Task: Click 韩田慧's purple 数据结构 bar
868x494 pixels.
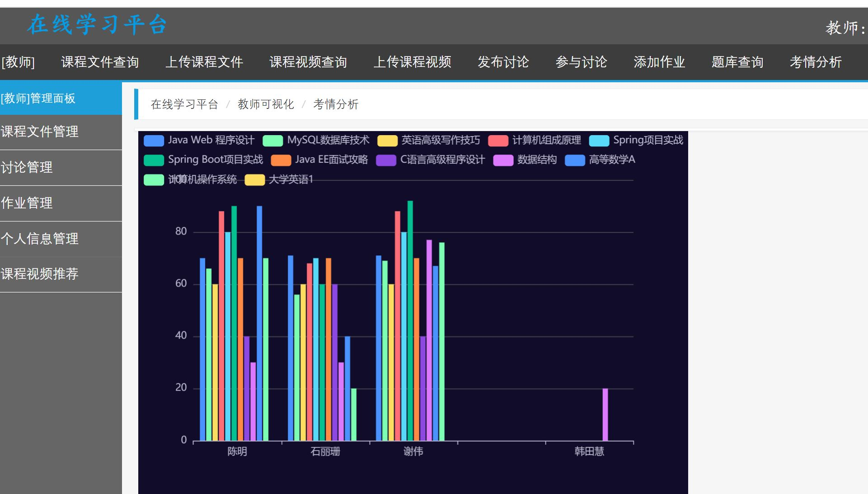Action: pos(605,414)
